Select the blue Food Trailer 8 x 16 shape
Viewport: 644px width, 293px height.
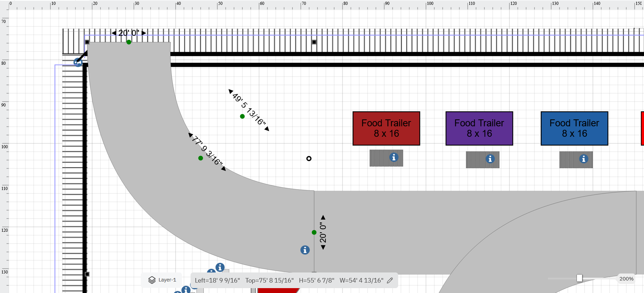pos(574,128)
